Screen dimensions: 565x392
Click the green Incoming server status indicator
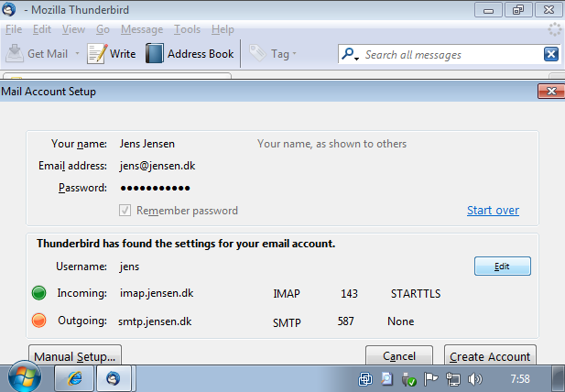(x=38, y=293)
